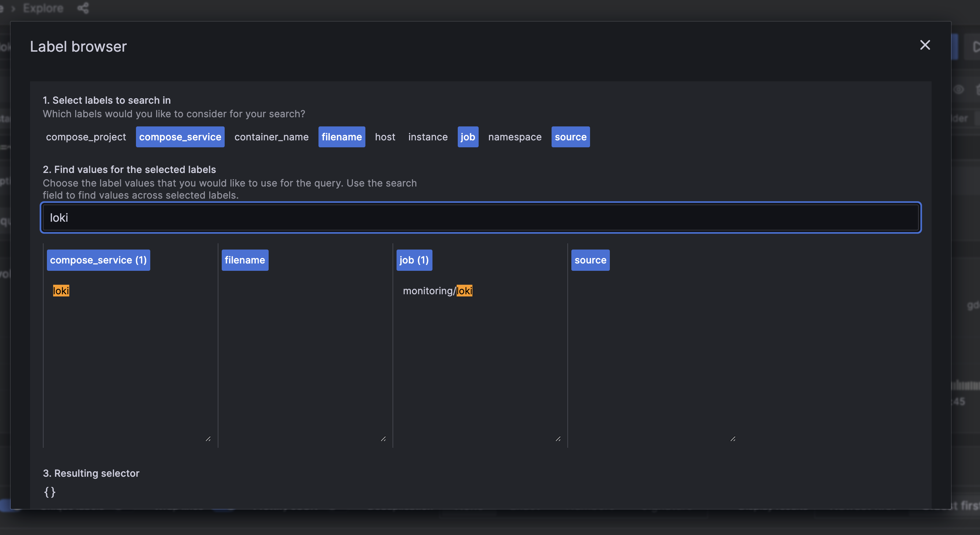Deselect the compose_service label

click(x=180, y=137)
